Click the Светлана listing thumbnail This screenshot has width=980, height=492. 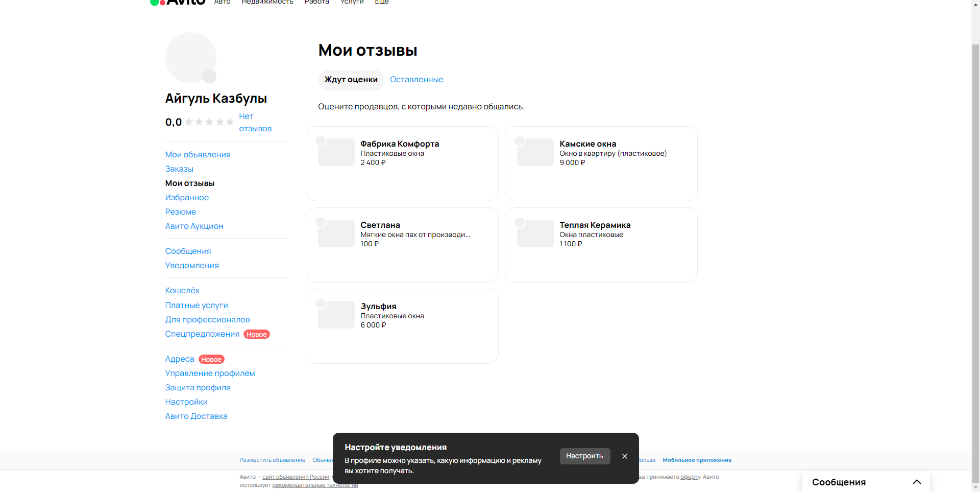(336, 233)
